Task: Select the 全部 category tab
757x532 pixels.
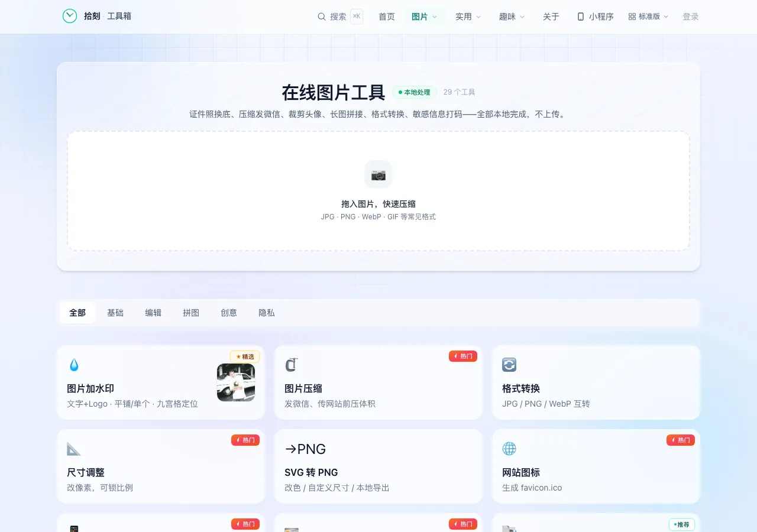Action: pos(77,313)
